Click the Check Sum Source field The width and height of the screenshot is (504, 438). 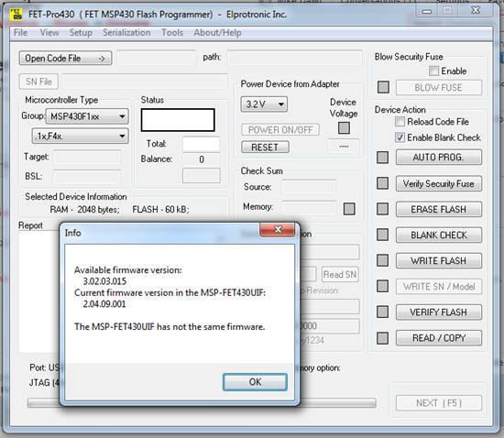point(309,187)
